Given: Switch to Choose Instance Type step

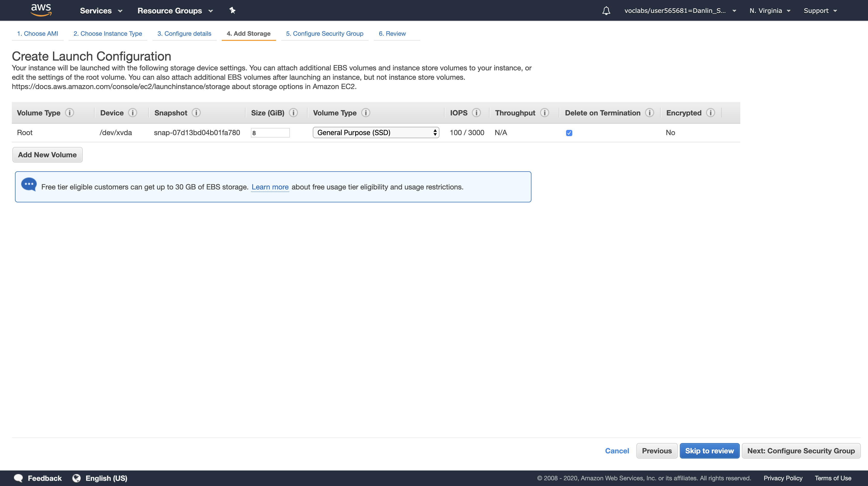Looking at the screenshot, I should coord(108,33).
